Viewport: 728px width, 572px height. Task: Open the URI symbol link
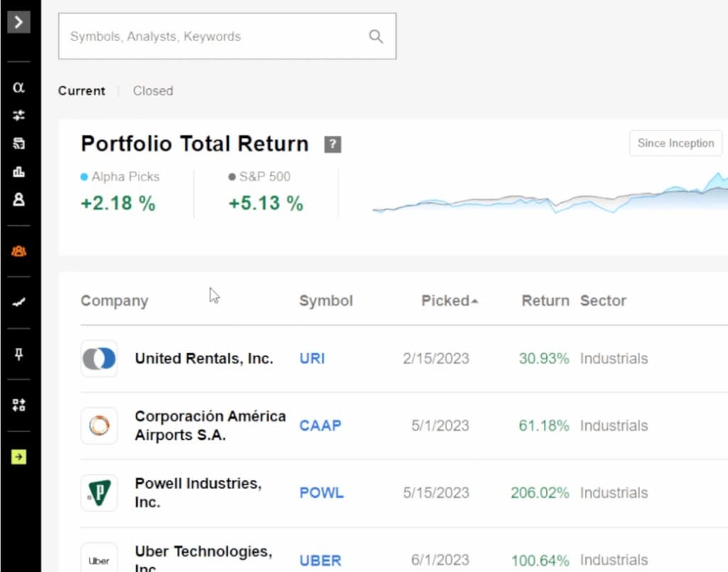pyautogui.click(x=312, y=359)
